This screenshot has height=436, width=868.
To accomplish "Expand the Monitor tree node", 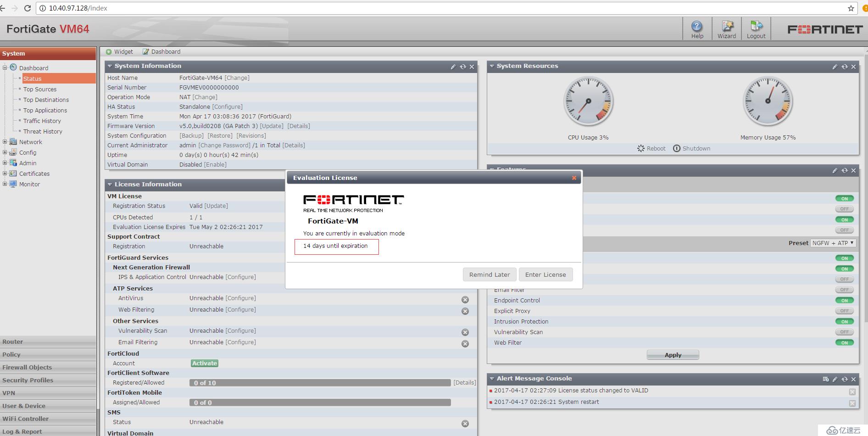I will tap(5, 184).
